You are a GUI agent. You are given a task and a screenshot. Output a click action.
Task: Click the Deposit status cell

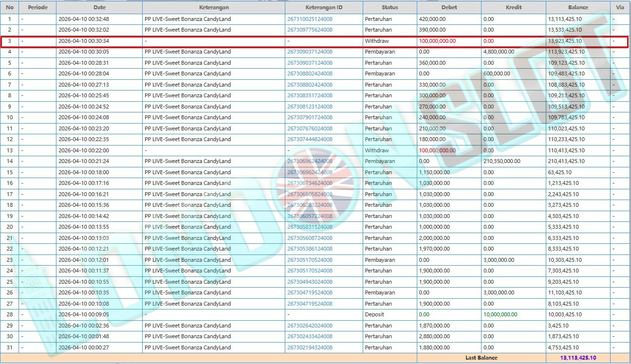[374, 314]
